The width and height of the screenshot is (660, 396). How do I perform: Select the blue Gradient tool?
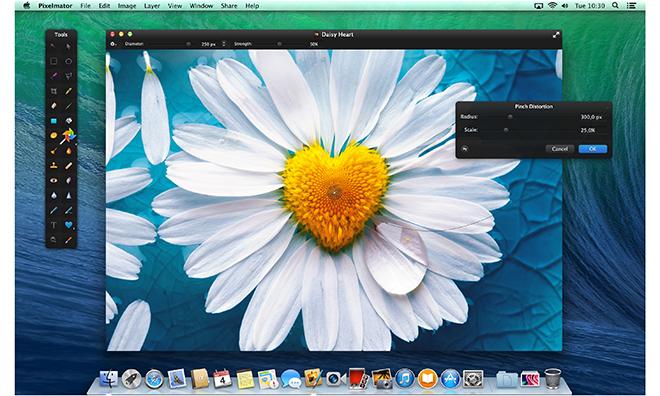coord(54,121)
